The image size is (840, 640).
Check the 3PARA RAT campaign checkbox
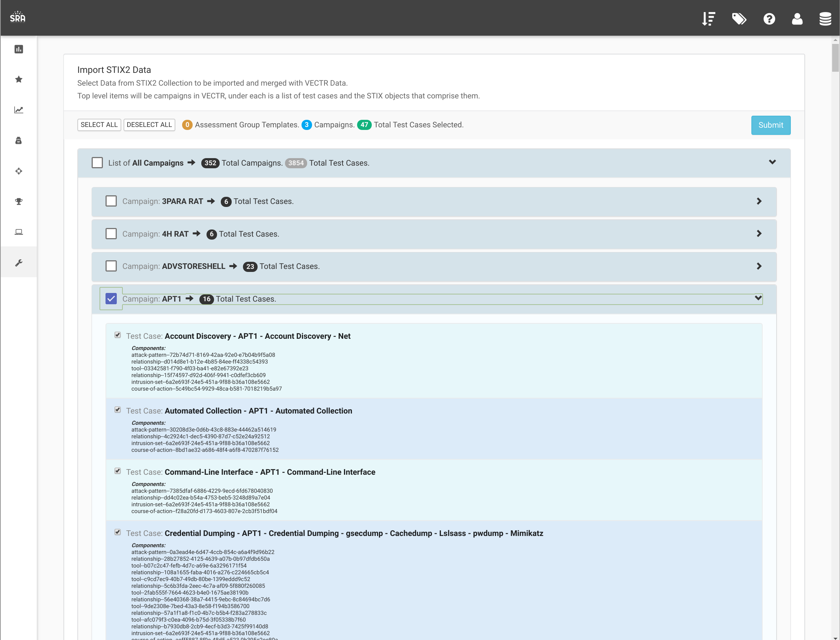pos(111,201)
